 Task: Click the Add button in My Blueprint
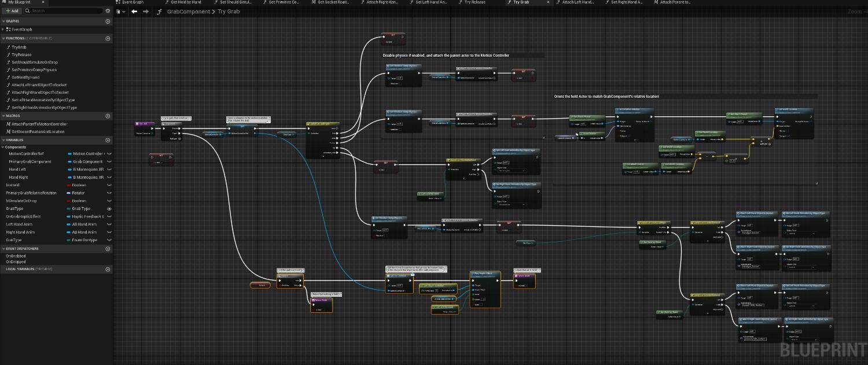pyautogui.click(x=12, y=11)
